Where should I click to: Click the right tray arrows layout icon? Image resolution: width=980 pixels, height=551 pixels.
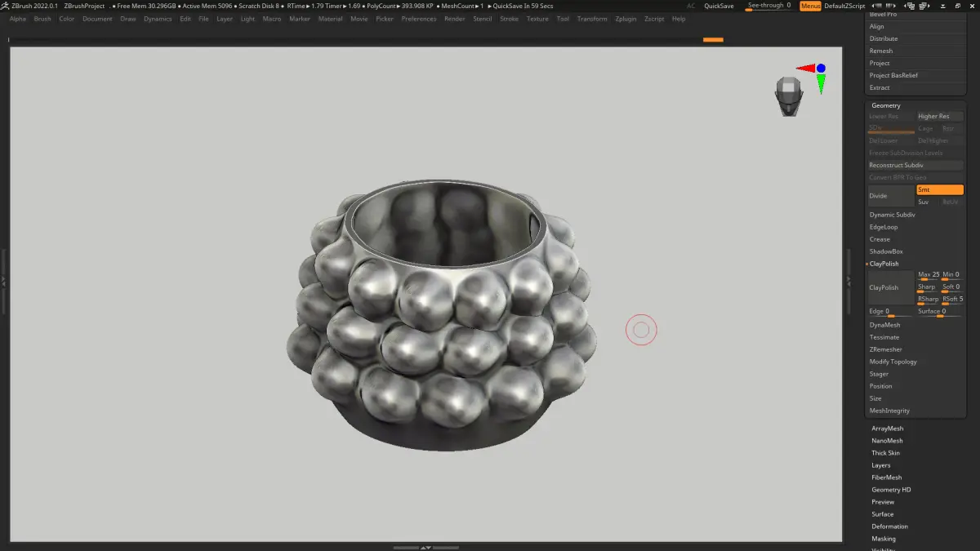click(x=891, y=6)
